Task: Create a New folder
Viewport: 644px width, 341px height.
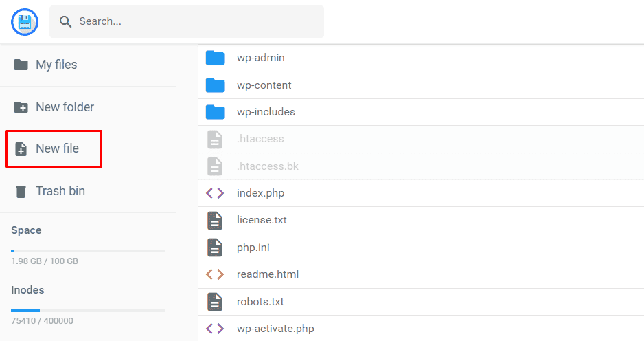Action: pos(65,107)
